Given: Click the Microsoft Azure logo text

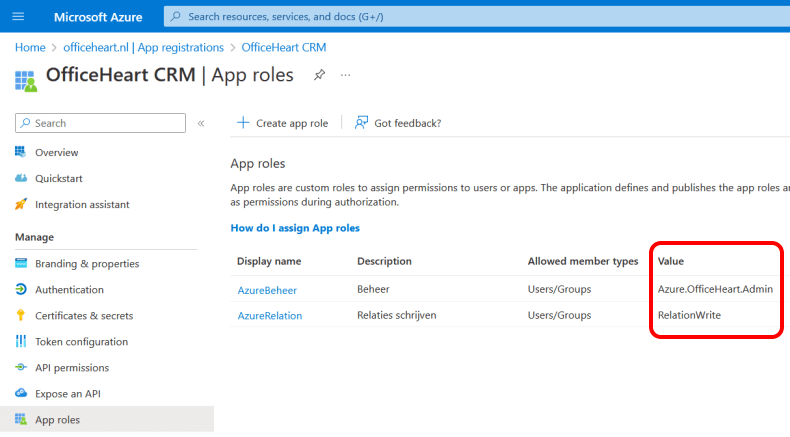Looking at the screenshot, I should (x=98, y=17).
